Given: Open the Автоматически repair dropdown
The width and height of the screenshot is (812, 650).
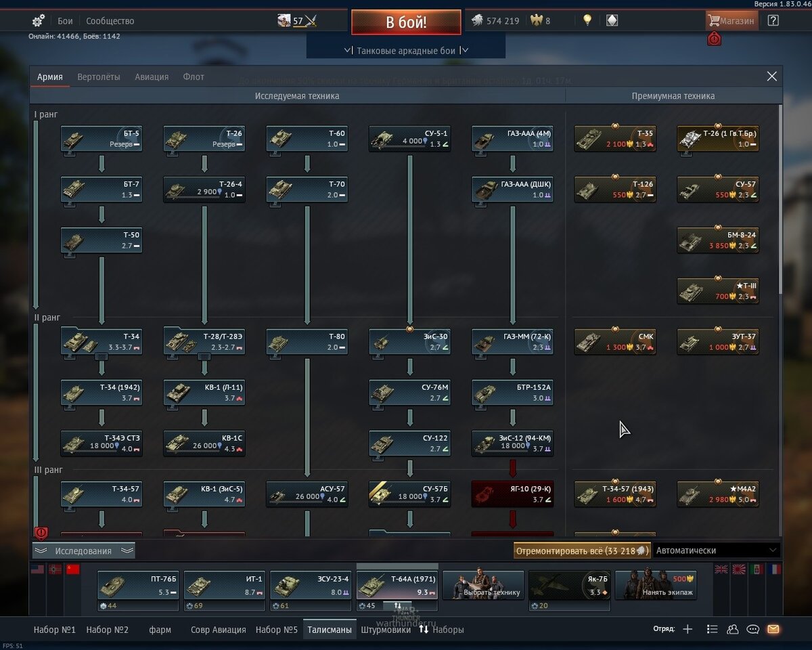Looking at the screenshot, I should 716,550.
